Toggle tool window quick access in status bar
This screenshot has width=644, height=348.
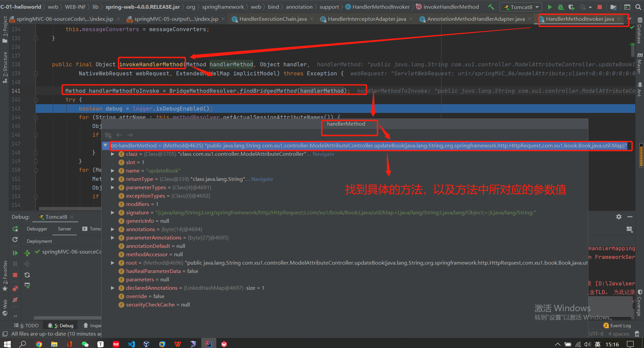point(5,334)
